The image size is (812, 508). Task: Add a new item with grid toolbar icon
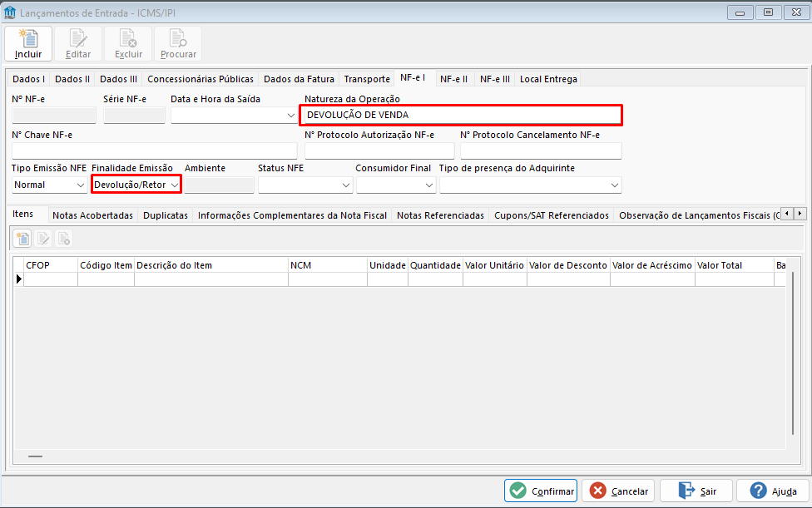point(22,239)
